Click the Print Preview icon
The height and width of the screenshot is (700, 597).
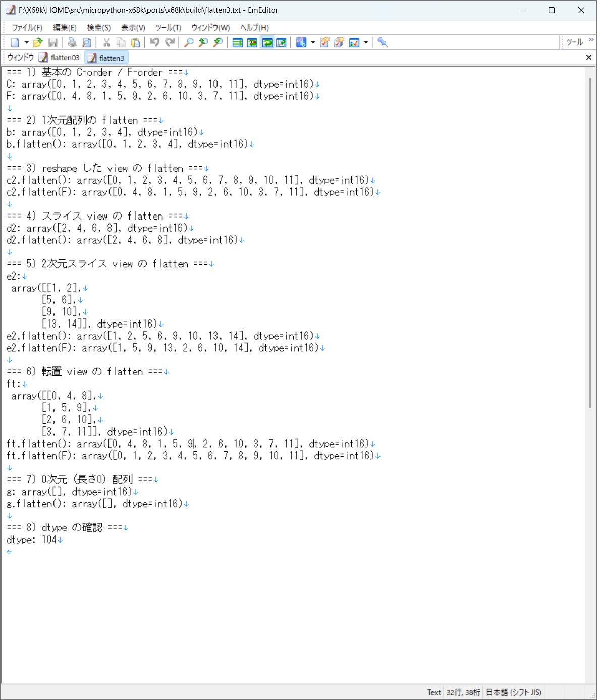pos(87,43)
